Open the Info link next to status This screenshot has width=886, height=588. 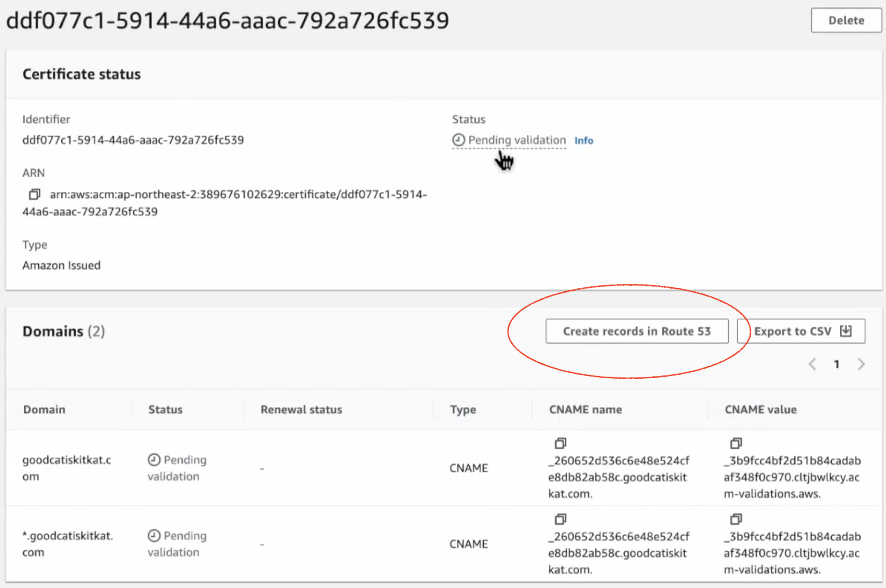(583, 141)
